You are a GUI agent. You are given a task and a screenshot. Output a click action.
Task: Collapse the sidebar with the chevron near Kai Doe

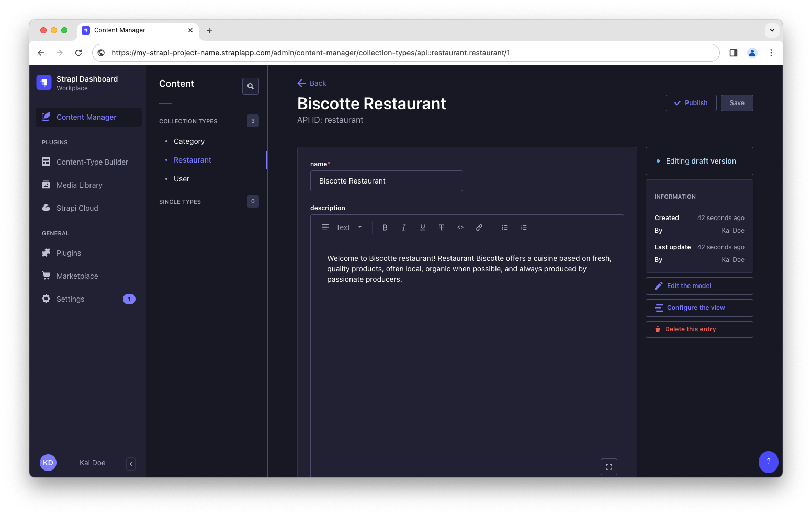pos(130,463)
